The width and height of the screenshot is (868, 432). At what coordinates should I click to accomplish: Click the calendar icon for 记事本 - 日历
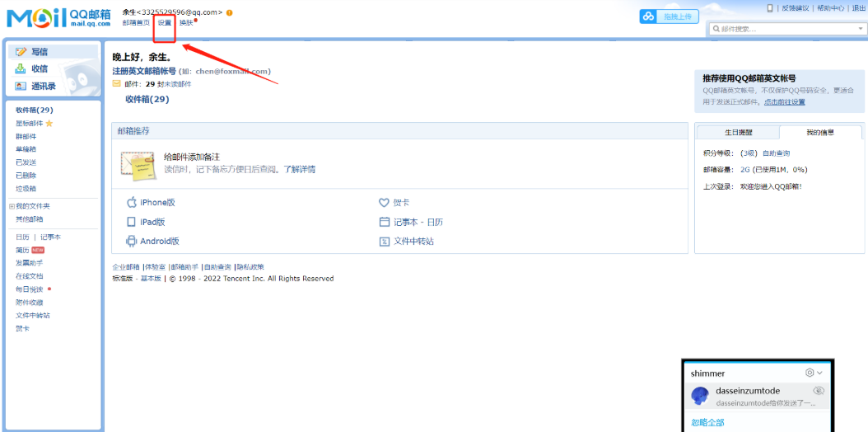[385, 222]
